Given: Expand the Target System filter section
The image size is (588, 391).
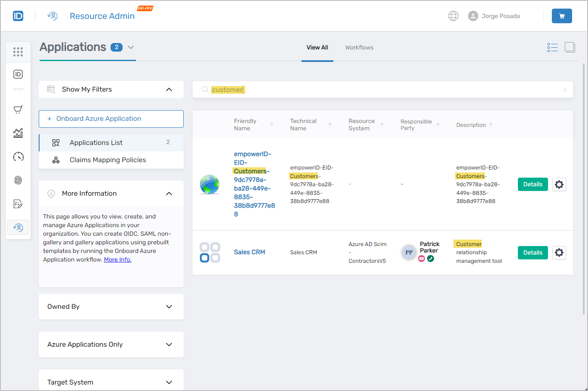Looking at the screenshot, I should [x=169, y=382].
